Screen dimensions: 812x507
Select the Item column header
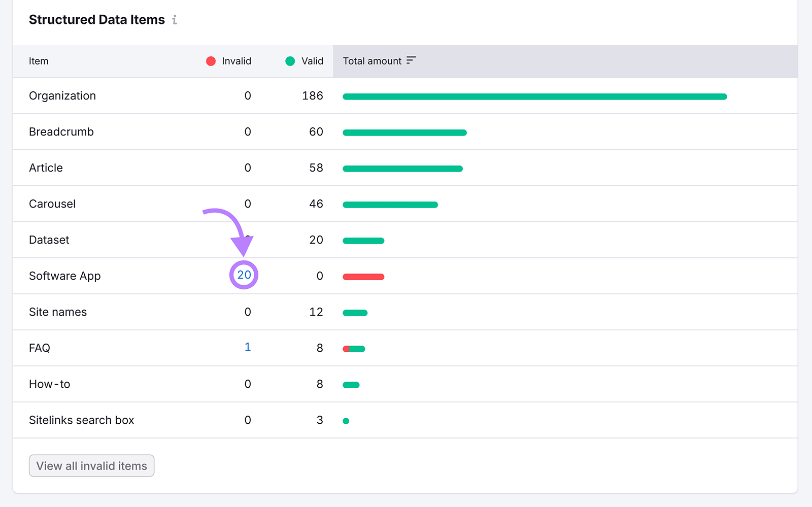39,61
